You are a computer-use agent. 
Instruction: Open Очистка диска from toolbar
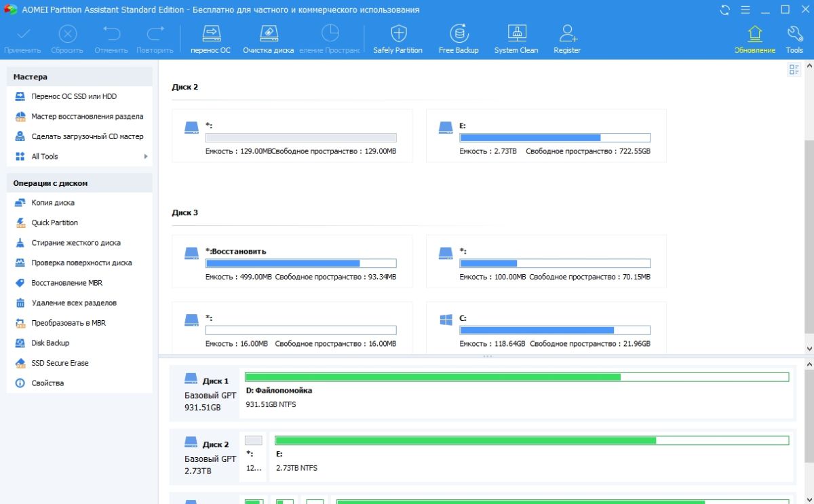[268, 34]
